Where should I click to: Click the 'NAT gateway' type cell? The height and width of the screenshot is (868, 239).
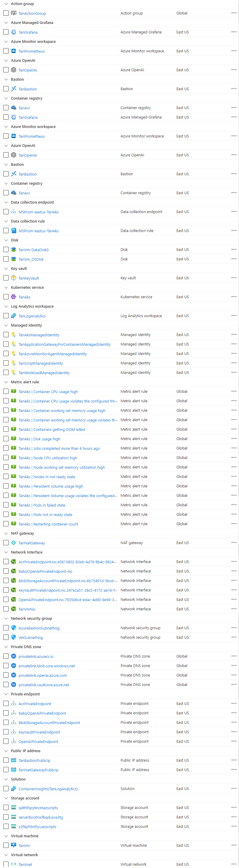coord(132,543)
